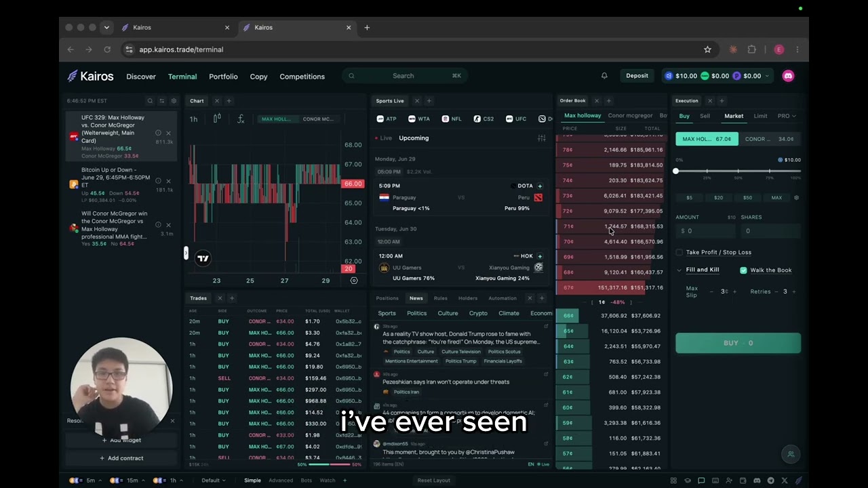Open the chart indicators fx icon
This screenshot has width=868, height=488.
240,119
